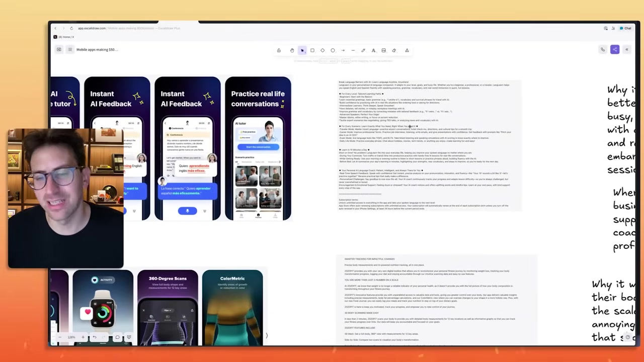Toggle the right sidebar panel
The height and width of the screenshot is (362, 644).
click(626, 49)
